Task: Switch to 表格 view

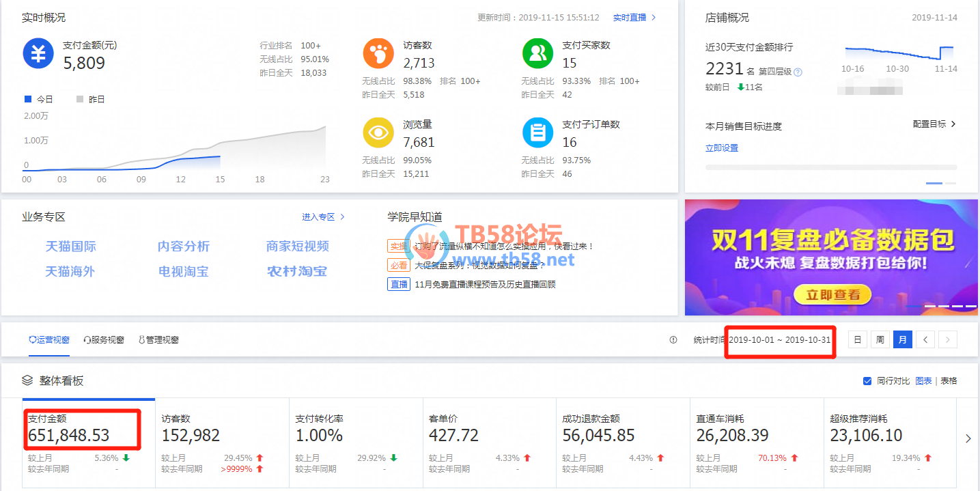Action: pyautogui.click(x=949, y=380)
